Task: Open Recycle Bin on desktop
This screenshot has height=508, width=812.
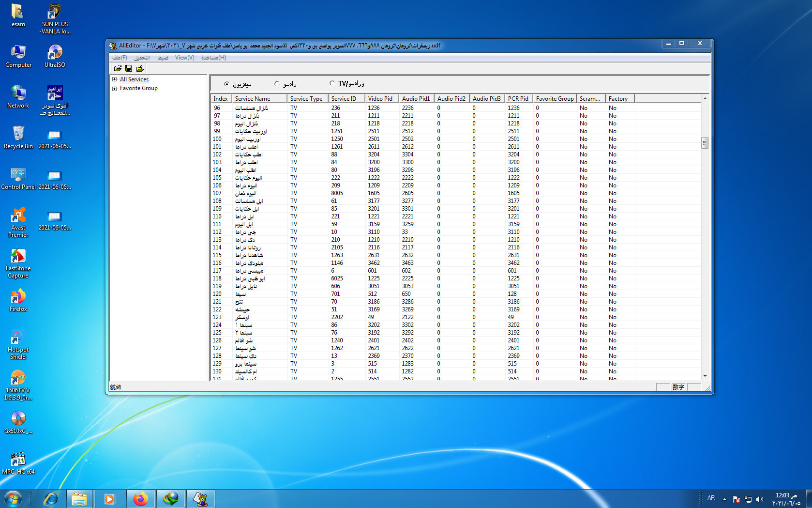Action: 18,137
